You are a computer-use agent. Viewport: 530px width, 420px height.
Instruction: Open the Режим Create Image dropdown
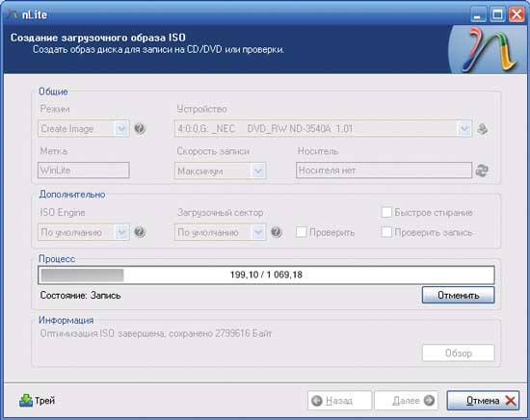coord(84,128)
